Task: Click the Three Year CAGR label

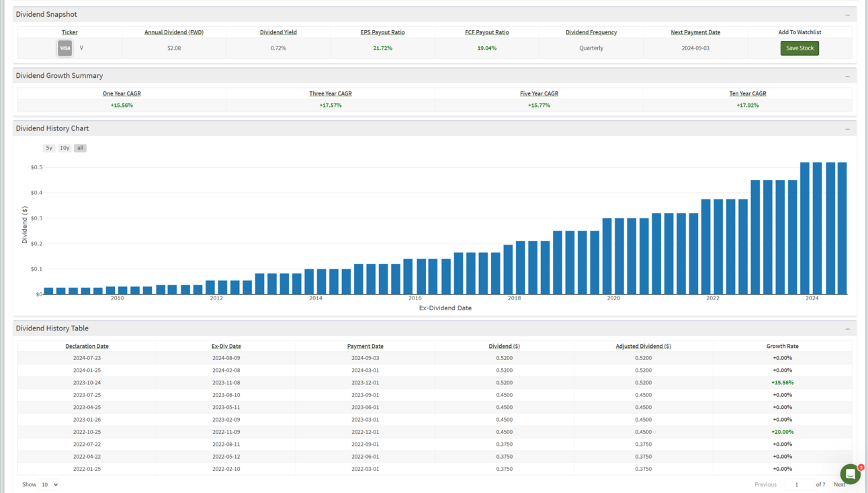Action: pyautogui.click(x=330, y=94)
